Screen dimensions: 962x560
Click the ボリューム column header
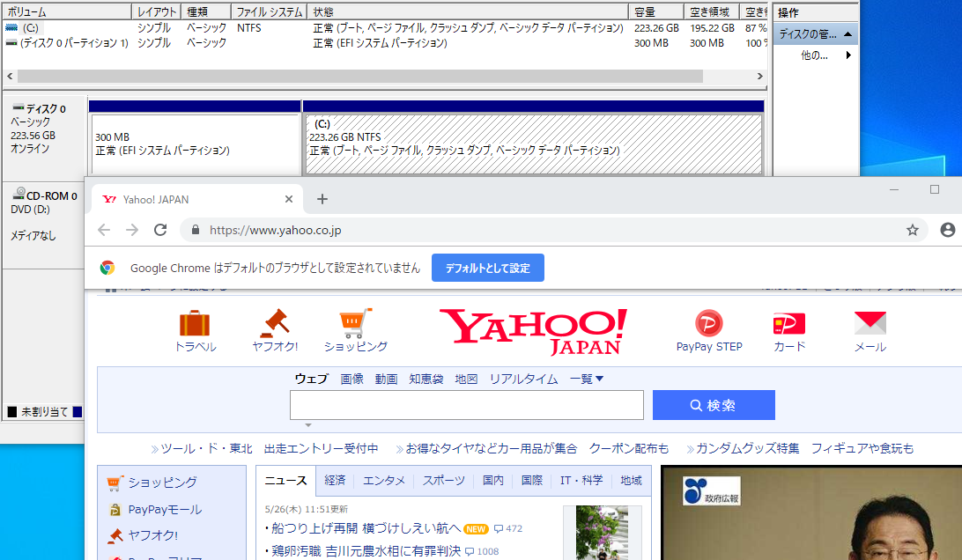67,11
